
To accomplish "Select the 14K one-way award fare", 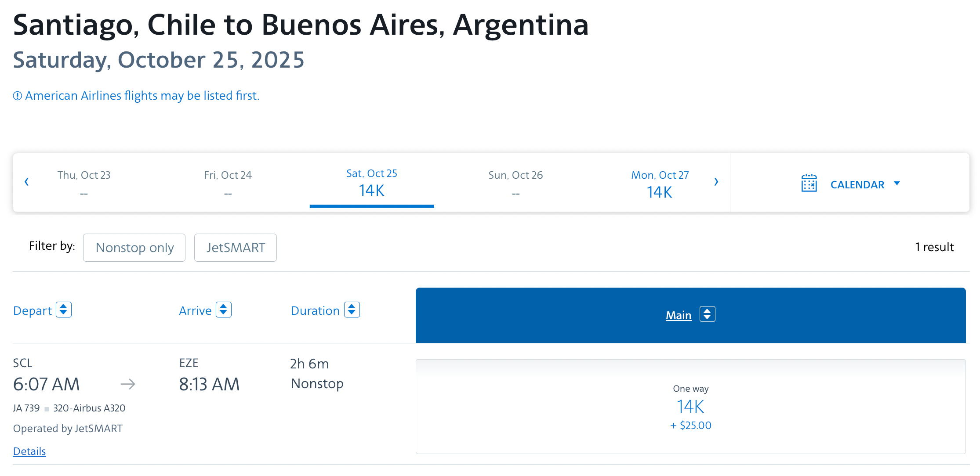I will pyautogui.click(x=690, y=407).
